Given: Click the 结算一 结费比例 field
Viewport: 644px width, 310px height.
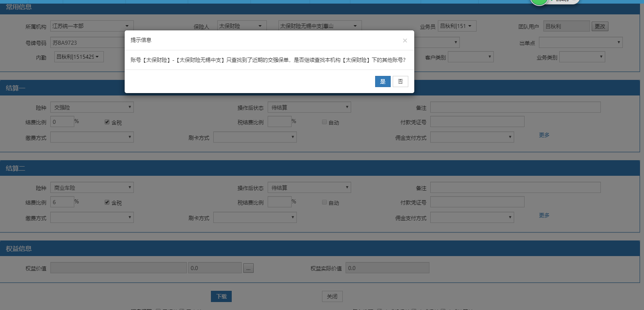Looking at the screenshot, I should [x=62, y=121].
